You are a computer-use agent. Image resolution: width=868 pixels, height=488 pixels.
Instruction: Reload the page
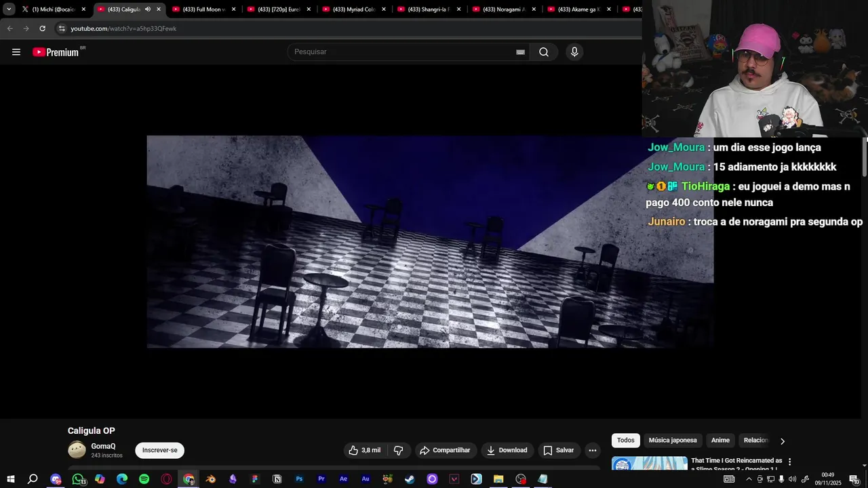(42, 28)
